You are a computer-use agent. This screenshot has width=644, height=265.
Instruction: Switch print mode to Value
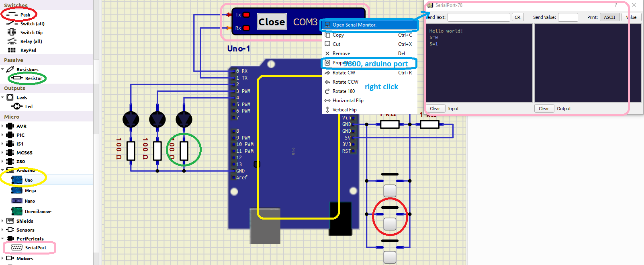click(632, 17)
